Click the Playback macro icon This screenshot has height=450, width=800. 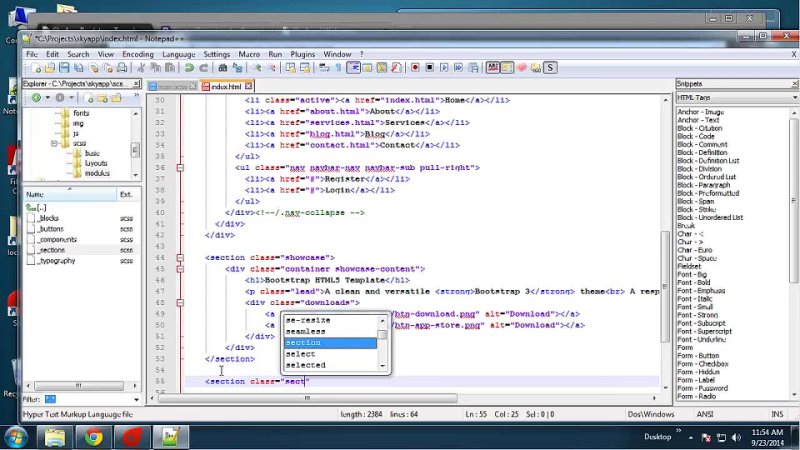(444, 68)
